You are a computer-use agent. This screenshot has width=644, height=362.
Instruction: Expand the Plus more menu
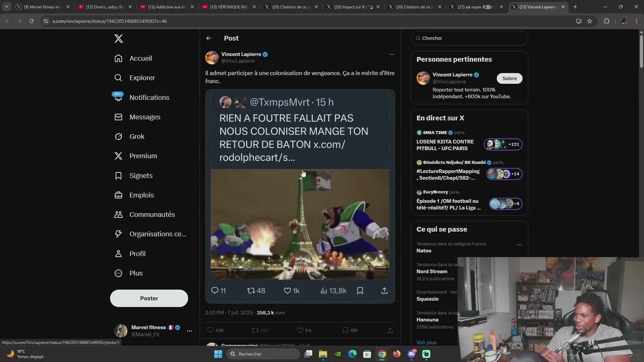tap(128, 274)
